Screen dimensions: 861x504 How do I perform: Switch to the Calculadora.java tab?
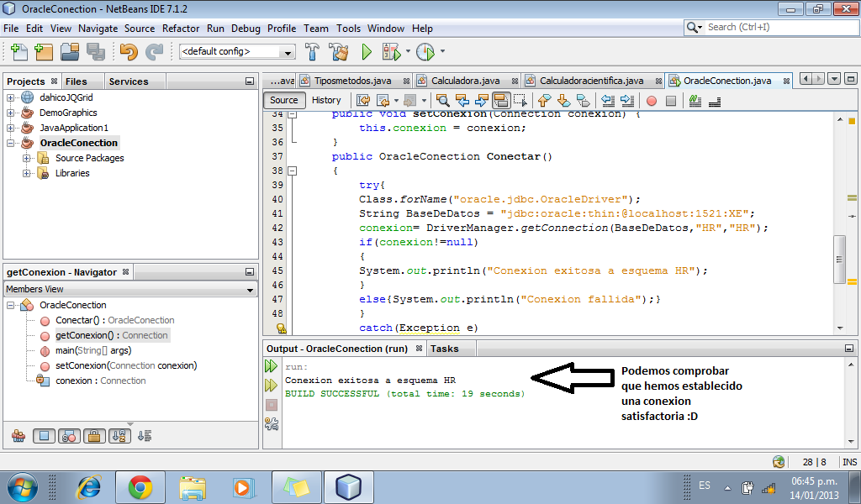[x=465, y=81]
